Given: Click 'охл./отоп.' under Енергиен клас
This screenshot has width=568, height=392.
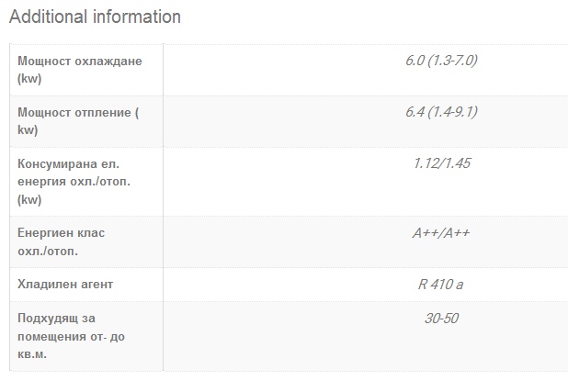Looking at the screenshot, I should tap(48, 251).
